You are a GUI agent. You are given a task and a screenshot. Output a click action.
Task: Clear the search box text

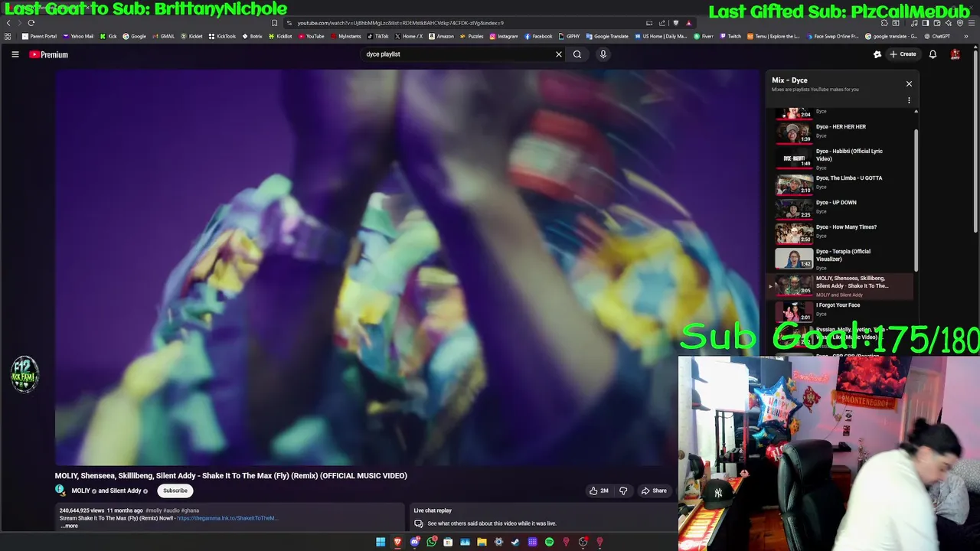click(559, 54)
